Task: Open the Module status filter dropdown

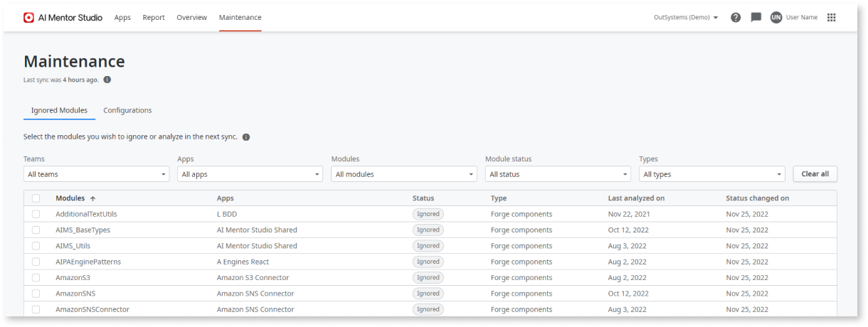Action: coord(557,174)
